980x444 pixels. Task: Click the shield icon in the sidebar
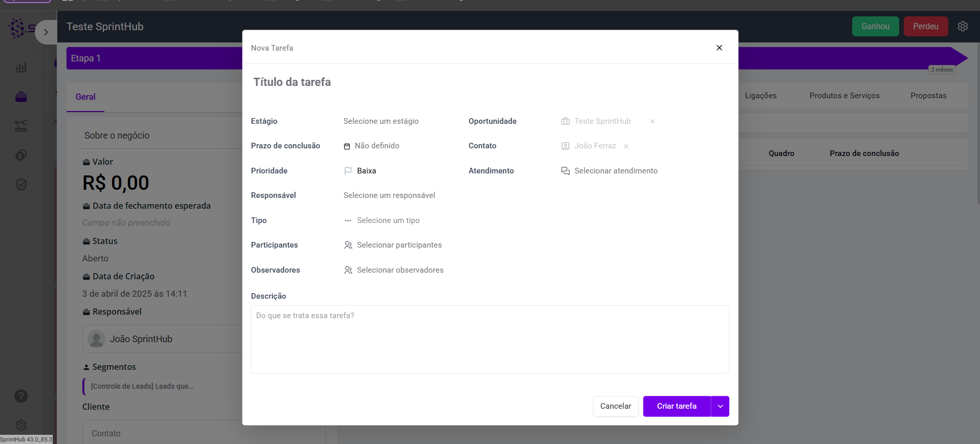click(x=21, y=185)
